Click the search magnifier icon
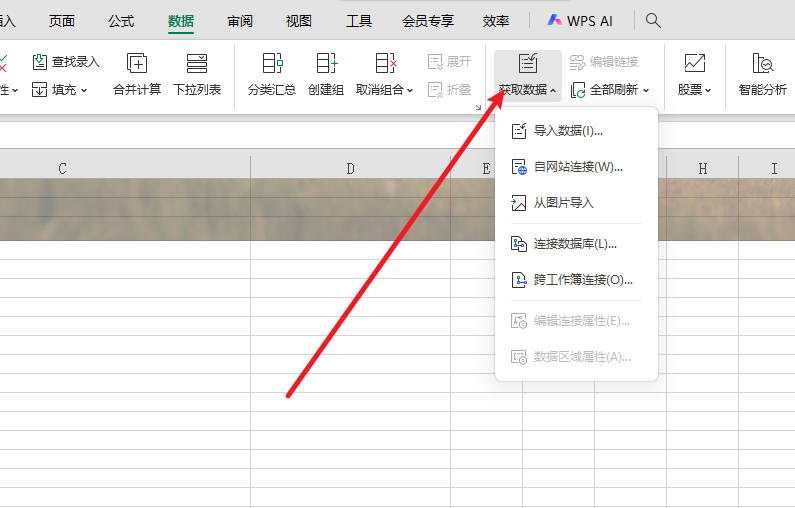Viewport: 795px width, 508px height. pyautogui.click(x=653, y=21)
